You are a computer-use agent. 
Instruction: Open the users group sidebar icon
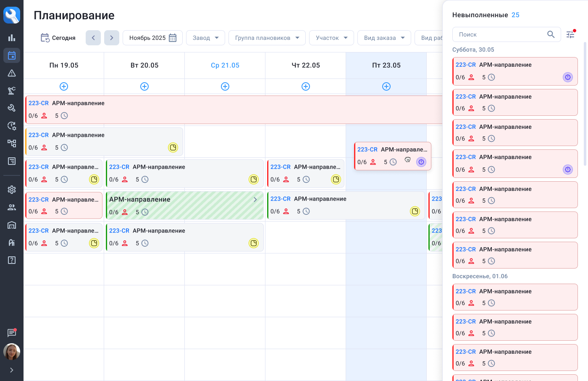point(12,207)
